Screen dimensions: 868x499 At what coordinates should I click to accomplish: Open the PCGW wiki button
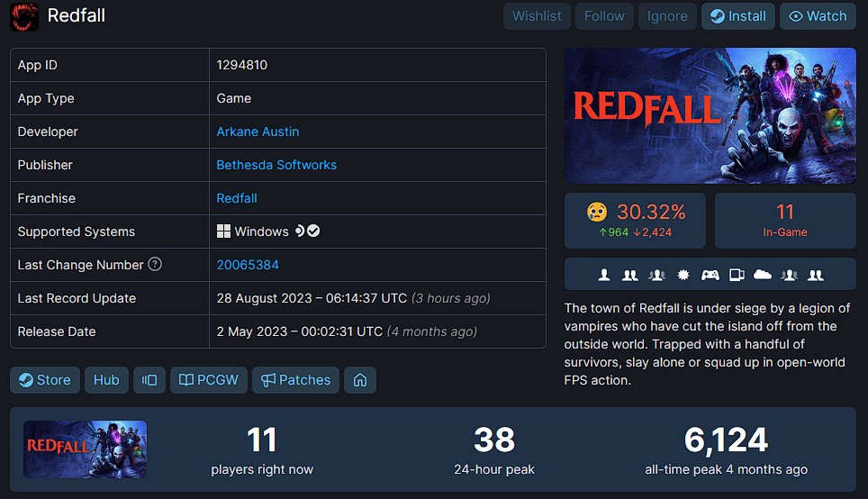pyautogui.click(x=209, y=380)
